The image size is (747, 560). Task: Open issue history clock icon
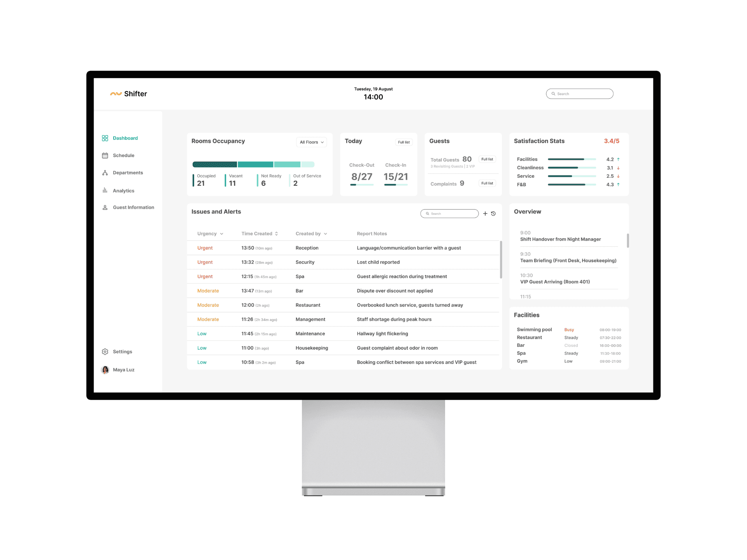[x=493, y=213]
